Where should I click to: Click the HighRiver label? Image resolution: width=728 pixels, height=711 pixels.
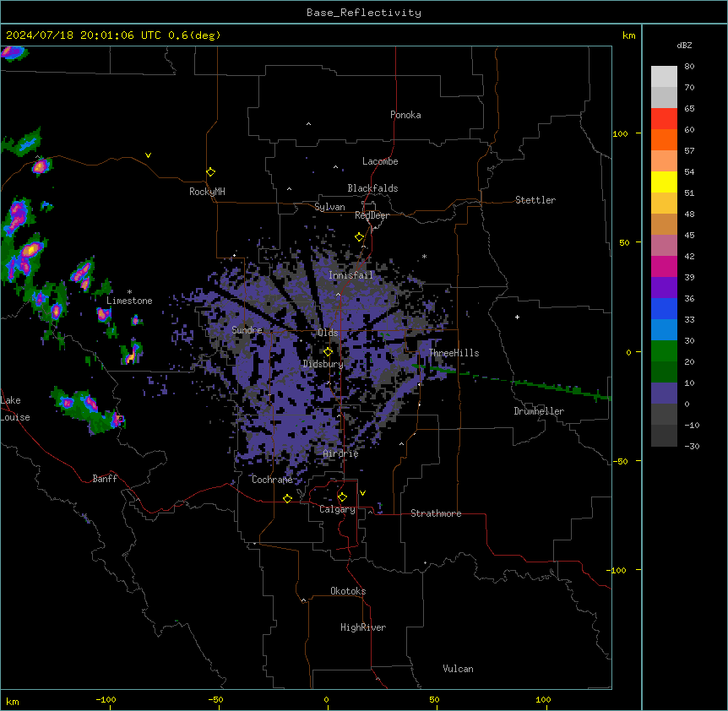[x=363, y=627]
